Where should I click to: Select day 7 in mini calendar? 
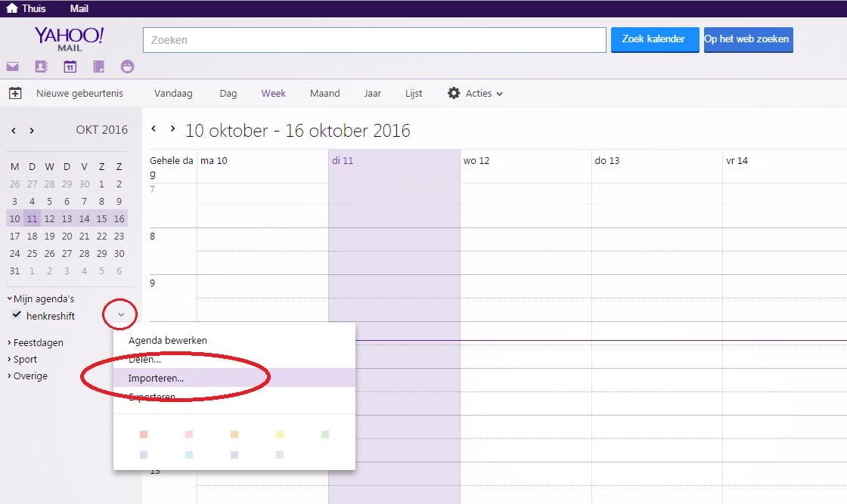click(x=84, y=201)
